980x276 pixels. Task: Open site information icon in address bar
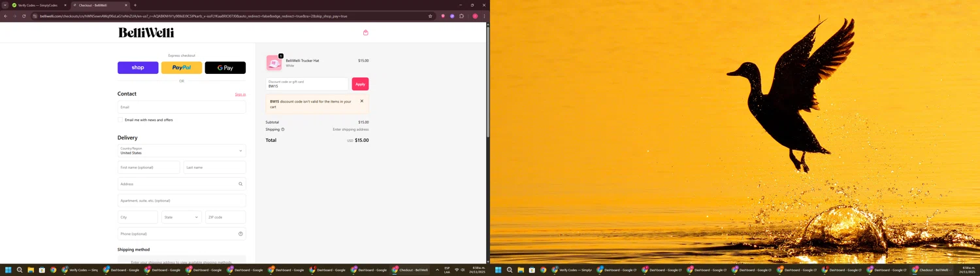point(35,16)
